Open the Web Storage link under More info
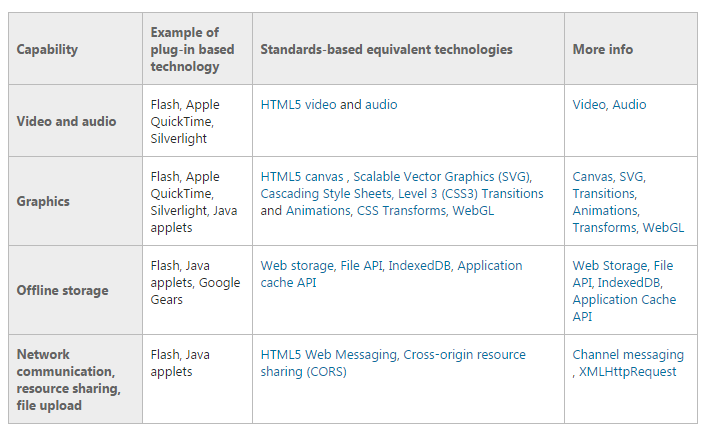This screenshot has height=446, width=718. point(610,266)
